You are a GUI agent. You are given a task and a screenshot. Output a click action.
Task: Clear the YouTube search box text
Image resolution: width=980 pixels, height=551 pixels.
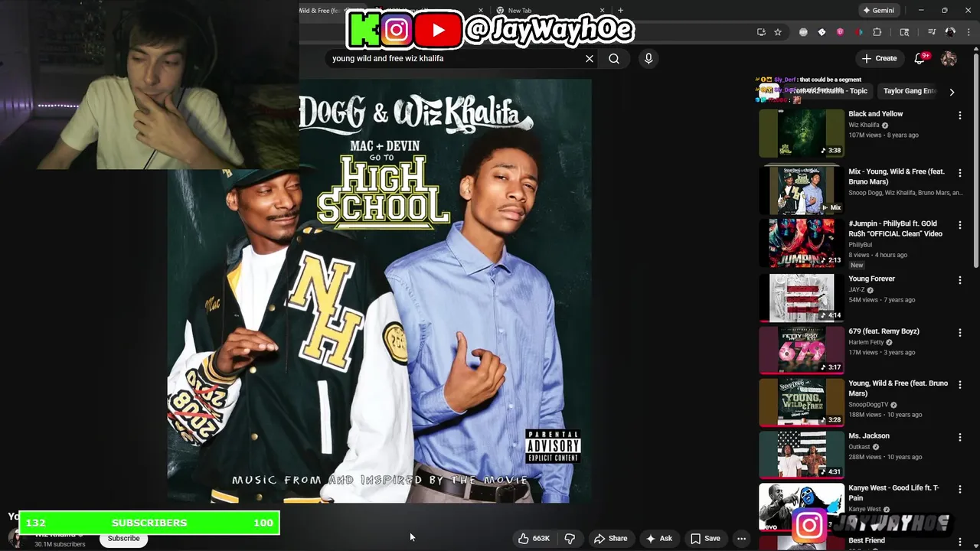tap(590, 58)
